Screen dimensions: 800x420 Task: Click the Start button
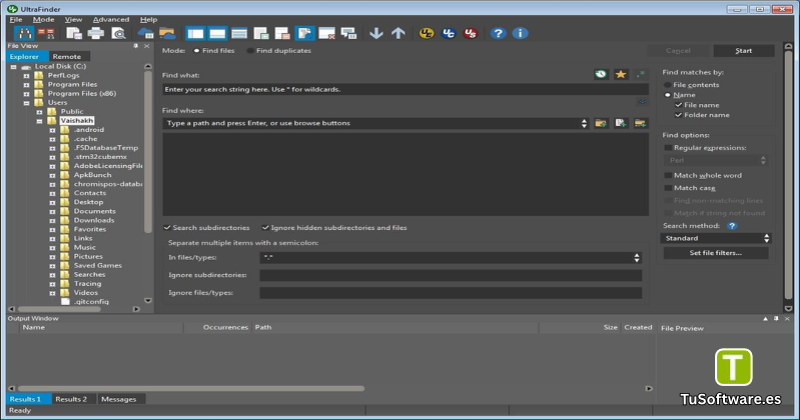coord(743,51)
